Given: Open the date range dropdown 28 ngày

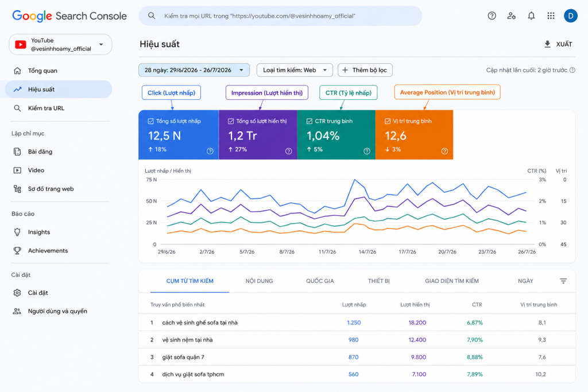Looking at the screenshot, I should point(194,70).
